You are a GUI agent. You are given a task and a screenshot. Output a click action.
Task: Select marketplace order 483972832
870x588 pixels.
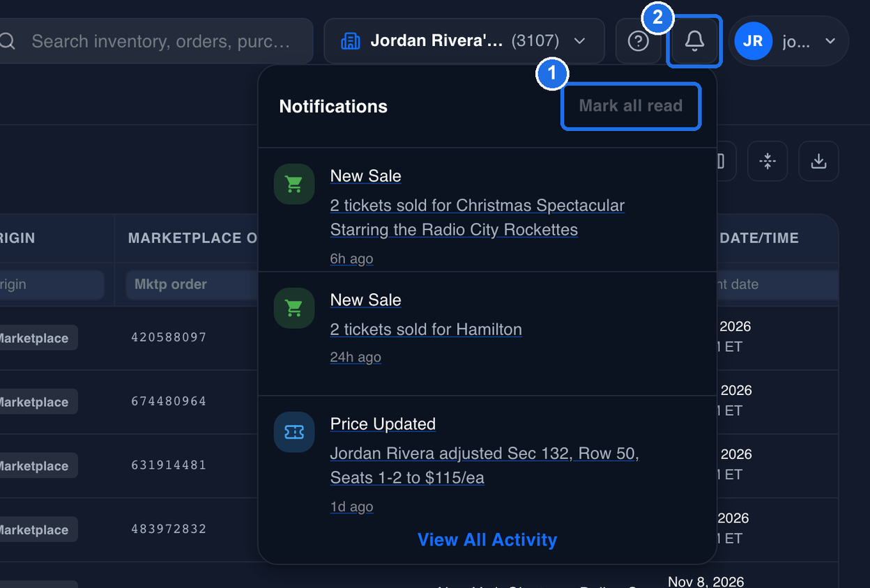[x=169, y=529]
